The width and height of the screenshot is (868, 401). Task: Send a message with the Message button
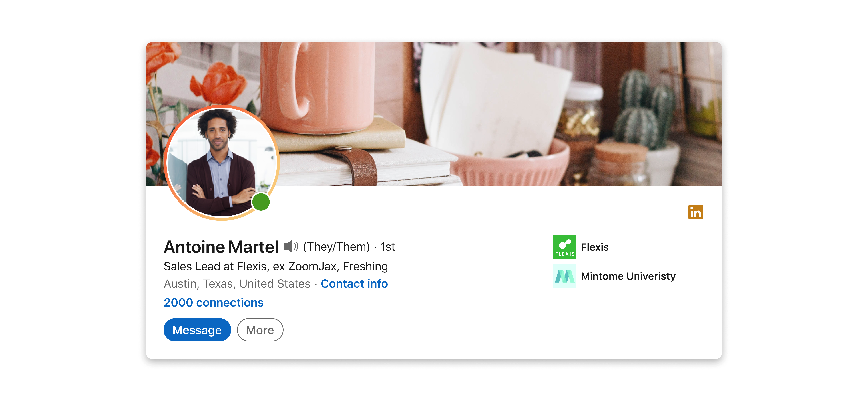coord(197,330)
